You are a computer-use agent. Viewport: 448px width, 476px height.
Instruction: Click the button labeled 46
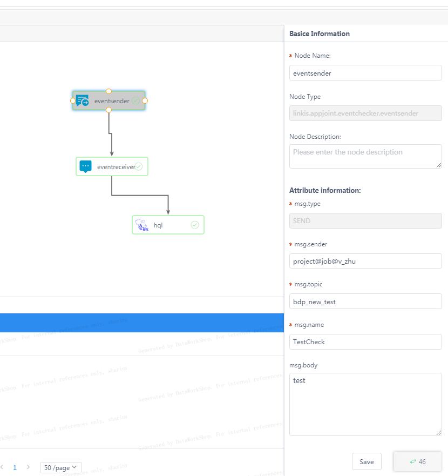pos(417,461)
